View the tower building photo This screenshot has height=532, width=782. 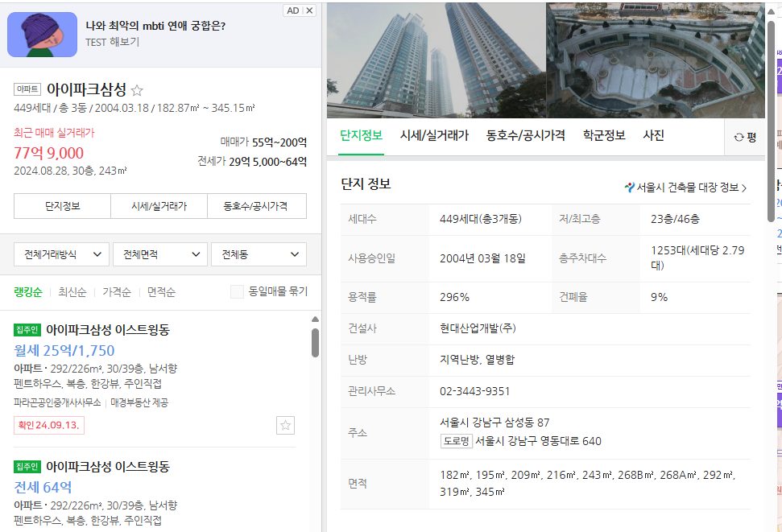click(x=437, y=60)
